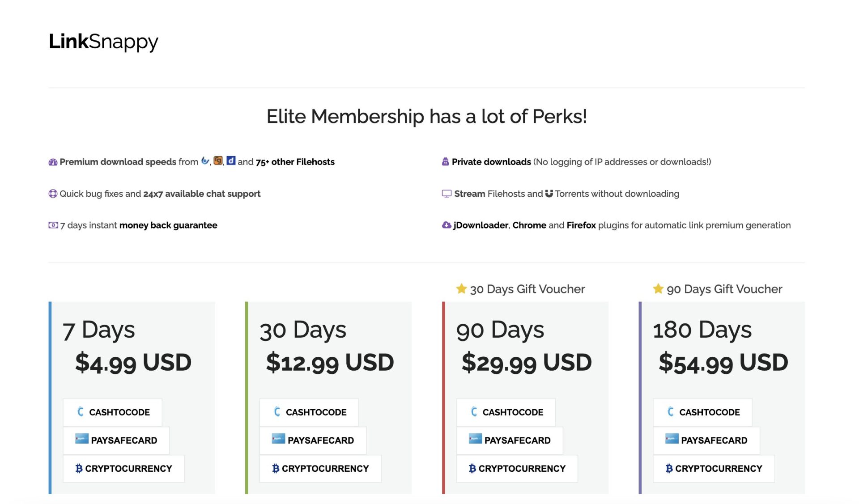The width and height of the screenshot is (859, 504).
Task: Click the torrents magnet icon
Action: click(549, 194)
